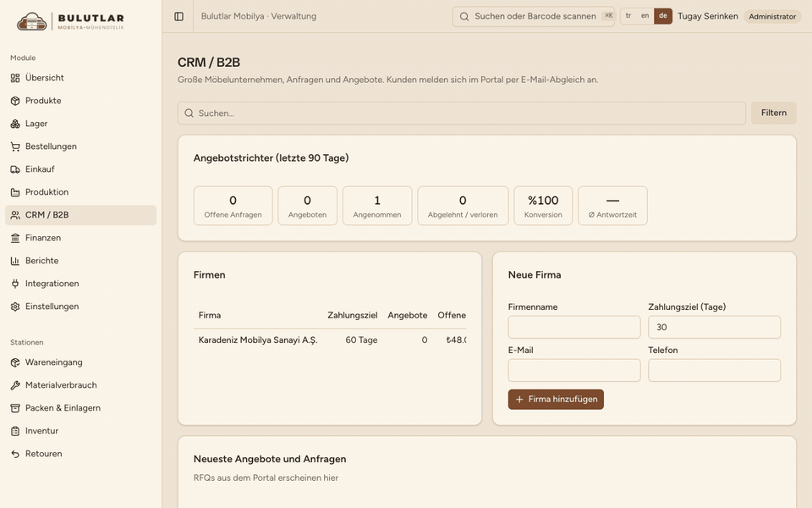The height and width of the screenshot is (508, 812).
Task: Toggle the sidebar panel icon
Action: coord(178,16)
